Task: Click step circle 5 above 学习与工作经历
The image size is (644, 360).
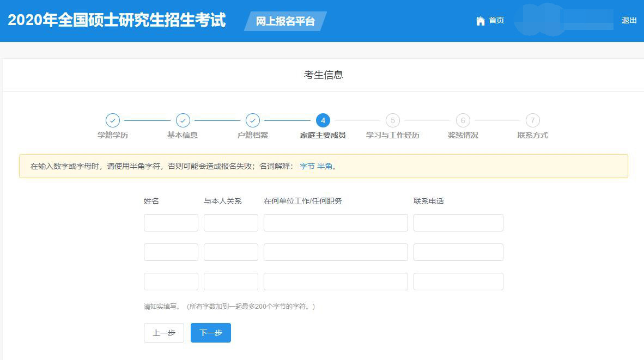Action: click(393, 120)
